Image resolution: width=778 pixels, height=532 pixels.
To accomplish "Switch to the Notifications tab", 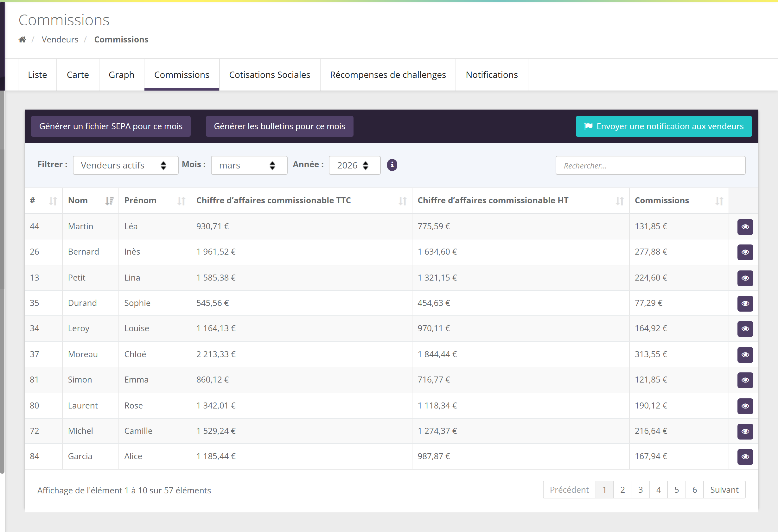I will click(492, 75).
